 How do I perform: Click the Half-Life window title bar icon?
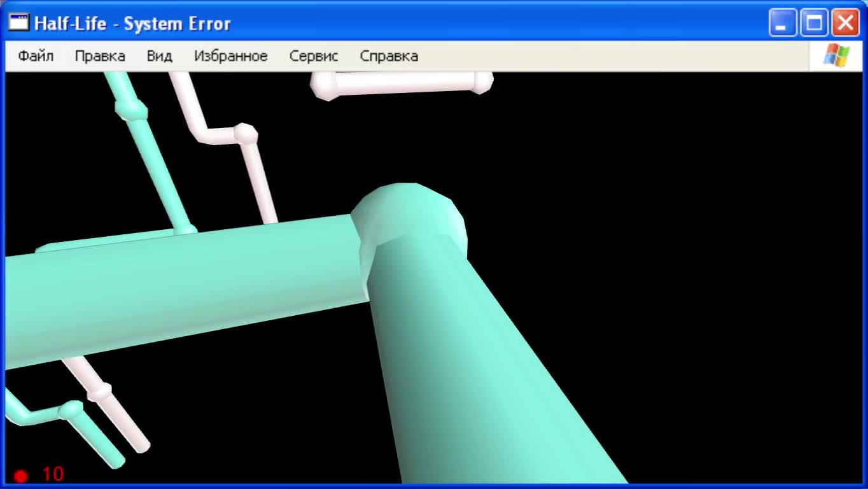18,21
